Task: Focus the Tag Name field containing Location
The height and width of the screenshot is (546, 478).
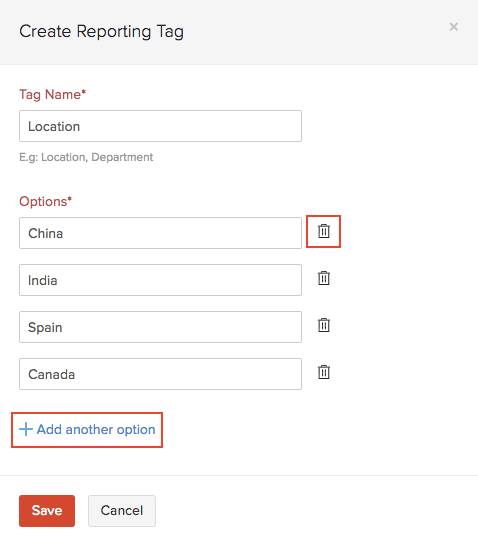Action: 160,126
